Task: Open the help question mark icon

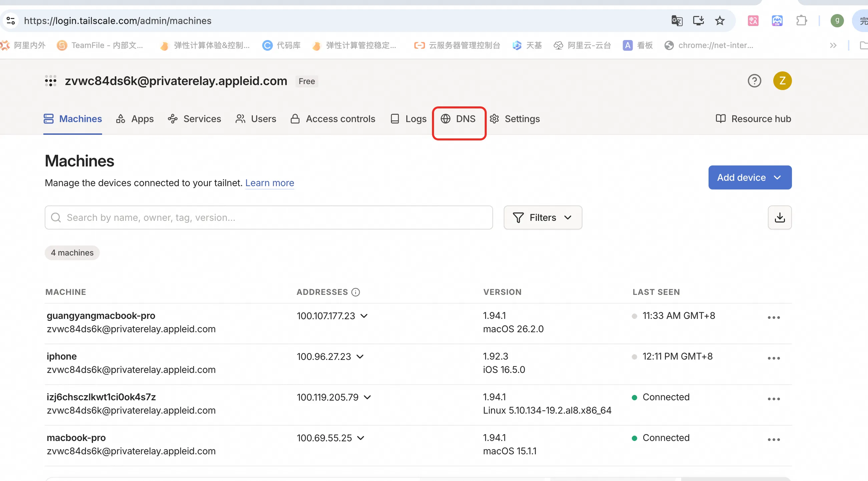Action: 754,81
